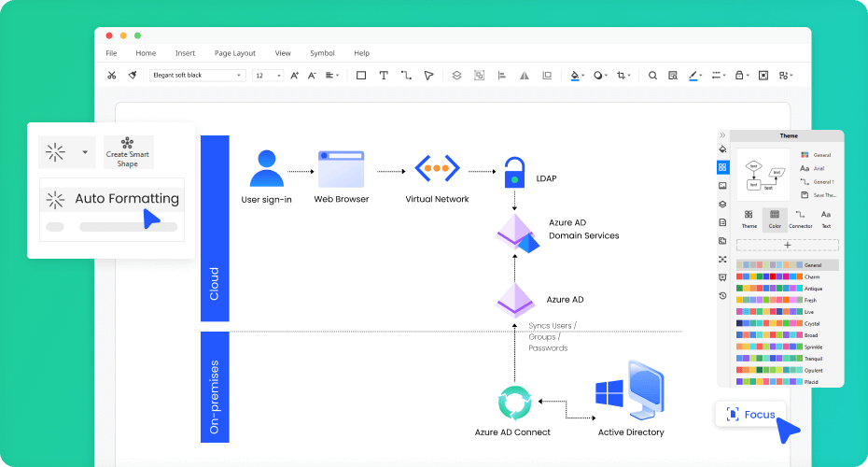
Task: Click the magnifier Search icon in toolbar
Action: [x=652, y=76]
